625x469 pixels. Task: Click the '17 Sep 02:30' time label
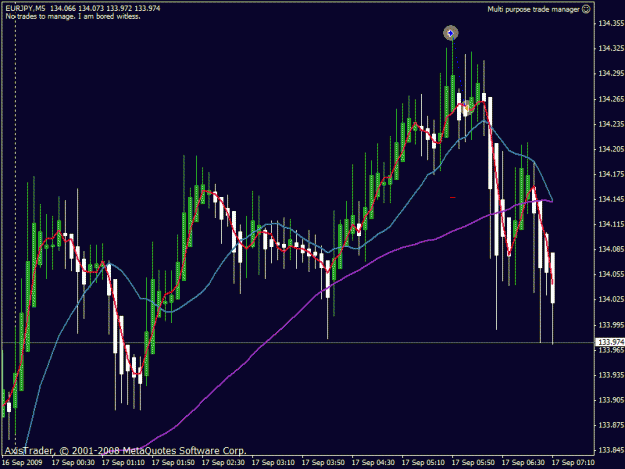224,463
